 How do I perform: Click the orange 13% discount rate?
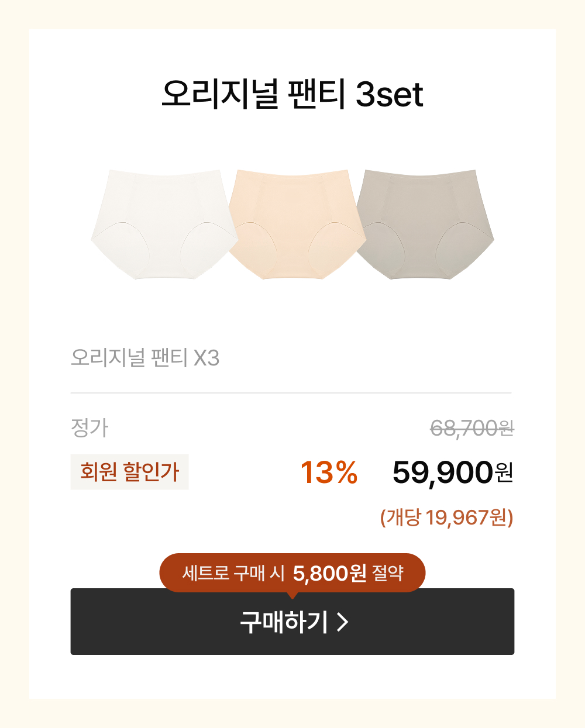point(329,472)
